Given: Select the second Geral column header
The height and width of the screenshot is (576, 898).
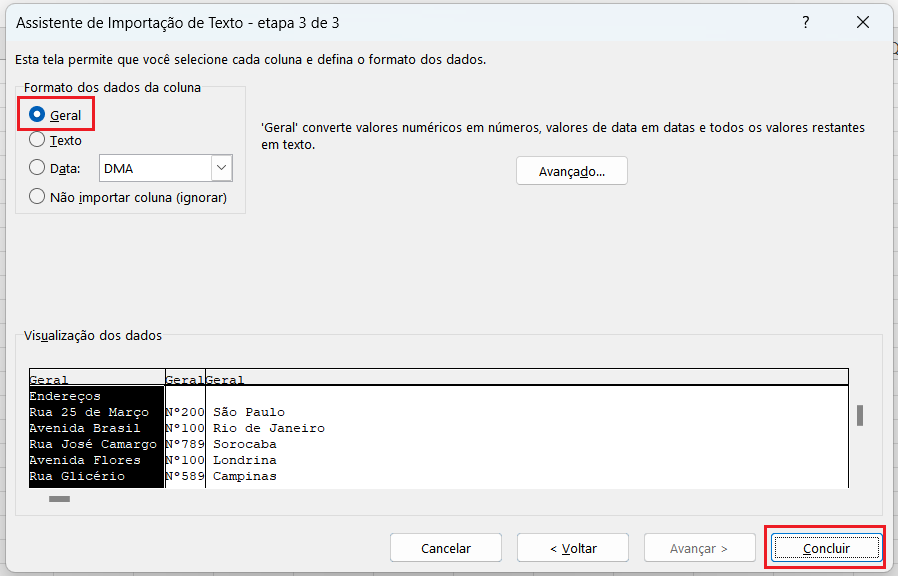Looking at the screenshot, I should pyautogui.click(x=184, y=380).
